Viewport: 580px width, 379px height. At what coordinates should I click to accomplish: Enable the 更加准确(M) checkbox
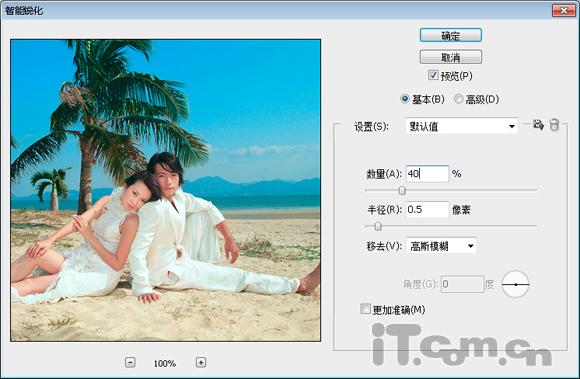coord(365,309)
